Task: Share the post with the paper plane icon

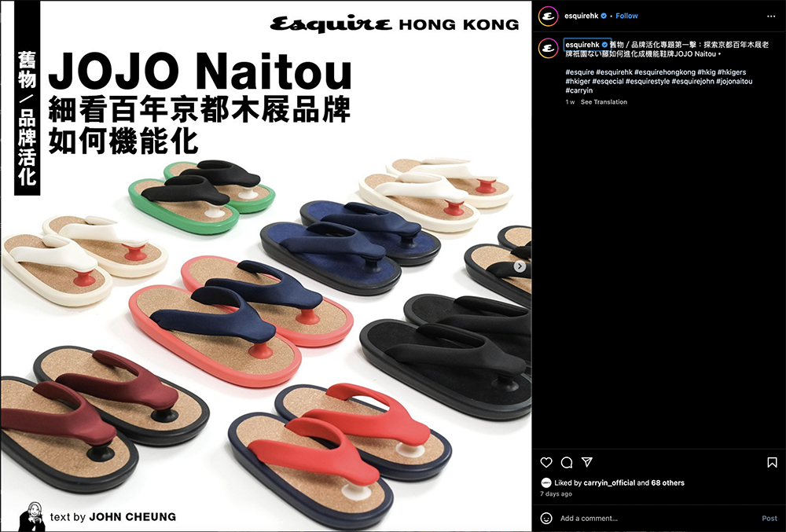Action: click(x=587, y=462)
